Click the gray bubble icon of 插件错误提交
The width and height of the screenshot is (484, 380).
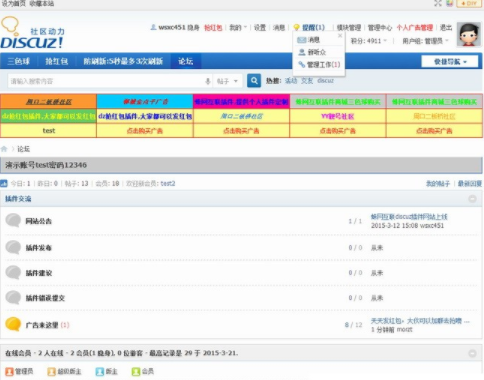point(13,297)
